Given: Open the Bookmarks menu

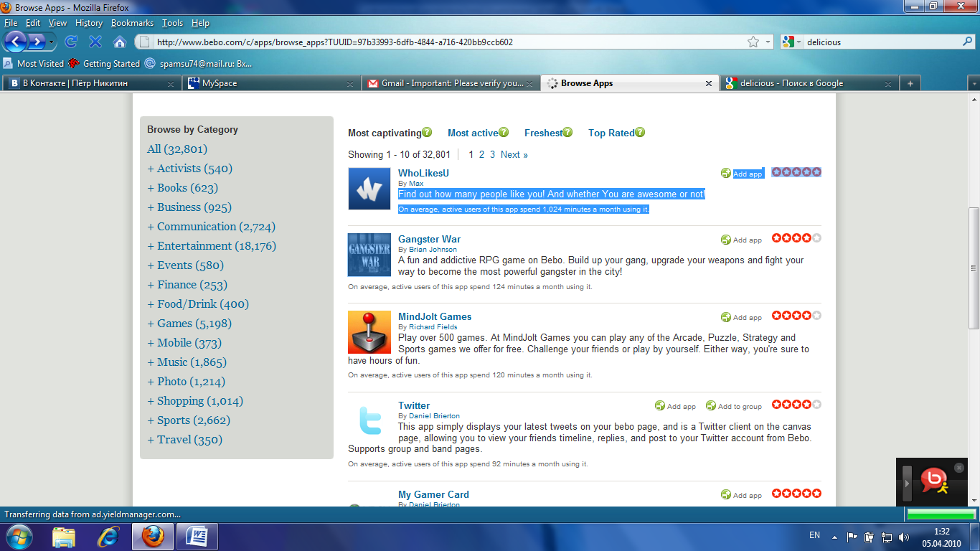Looking at the screenshot, I should 133,23.
